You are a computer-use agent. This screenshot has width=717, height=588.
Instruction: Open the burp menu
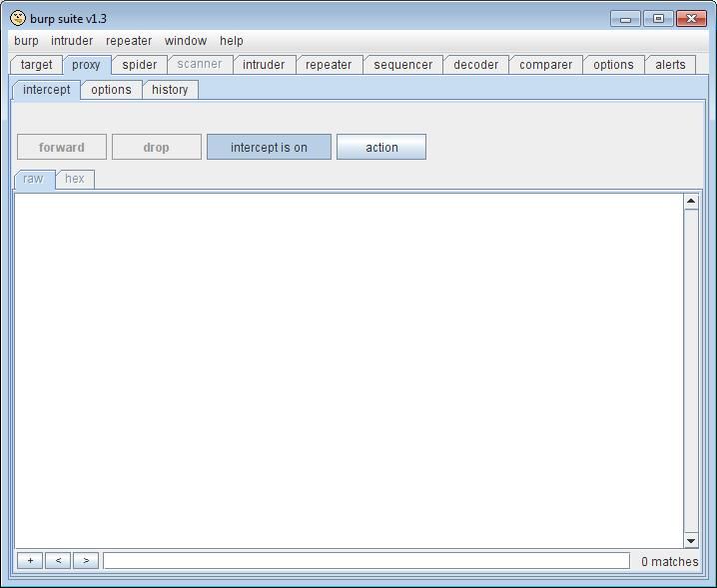[x=26, y=41]
